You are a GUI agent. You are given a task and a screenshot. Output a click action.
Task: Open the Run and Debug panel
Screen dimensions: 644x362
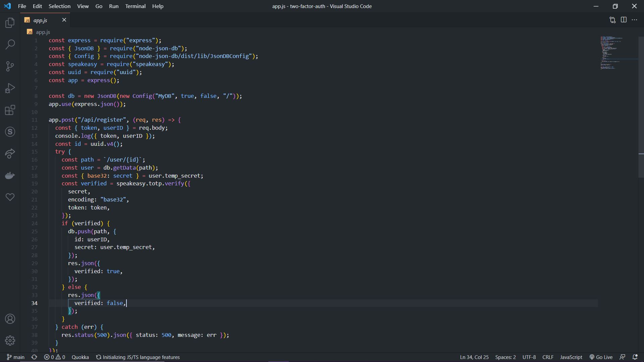pyautogui.click(x=10, y=88)
